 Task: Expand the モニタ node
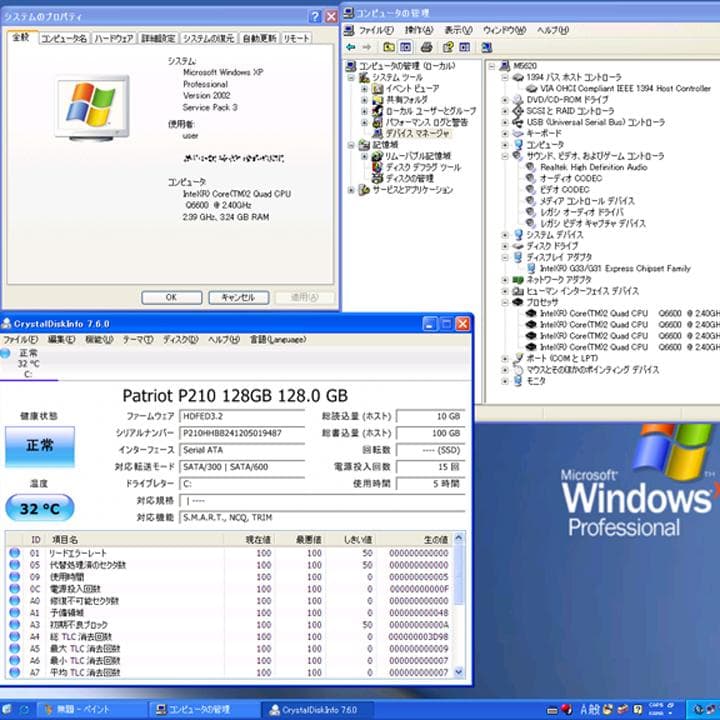coord(505,381)
